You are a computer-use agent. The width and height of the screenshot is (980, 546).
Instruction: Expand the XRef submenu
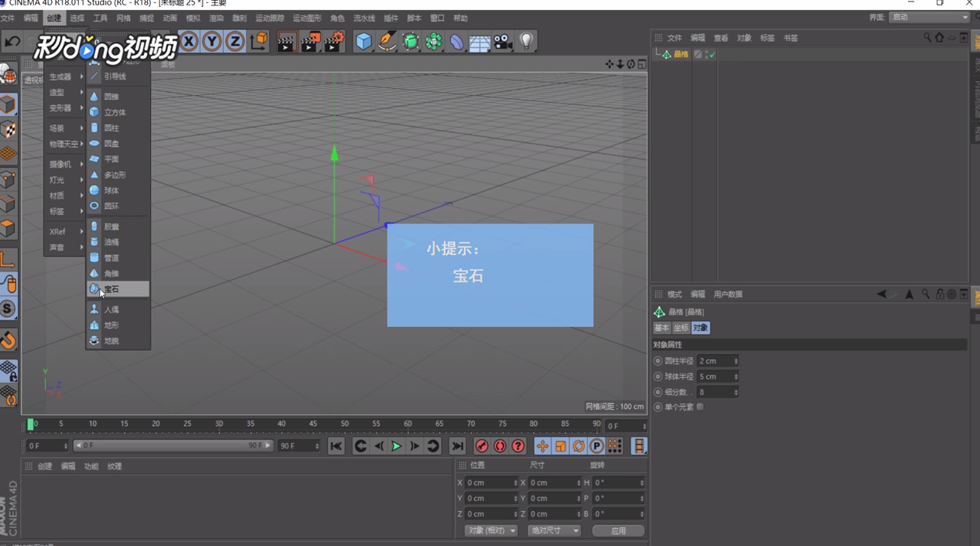[65, 231]
